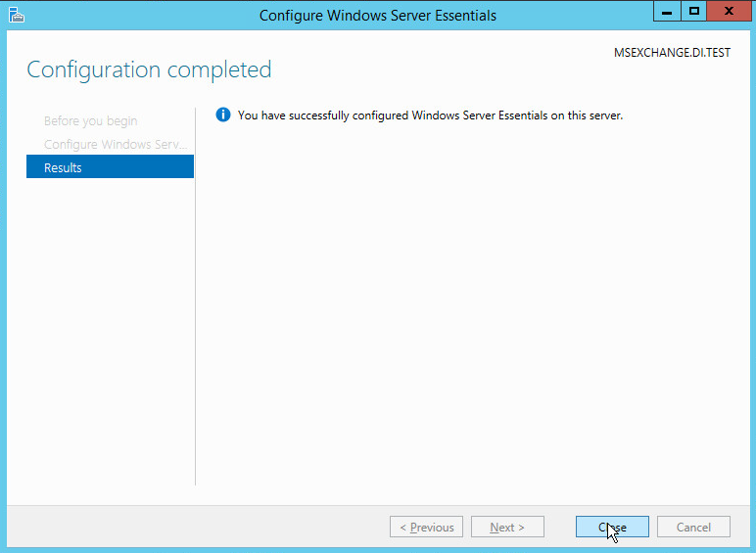Minimize the Configure Windows Server Essentials window
The image size is (756, 553).
pos(669,12)
